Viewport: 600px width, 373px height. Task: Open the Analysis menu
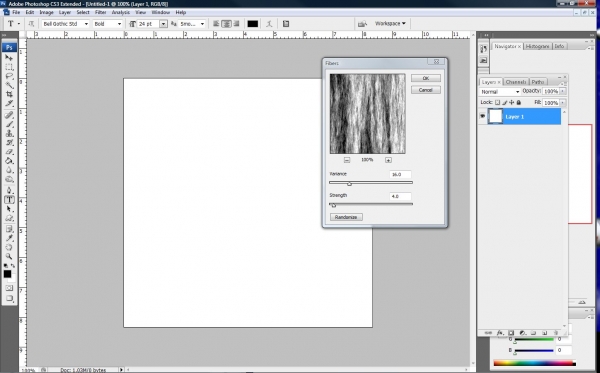(x=121, y=12)
